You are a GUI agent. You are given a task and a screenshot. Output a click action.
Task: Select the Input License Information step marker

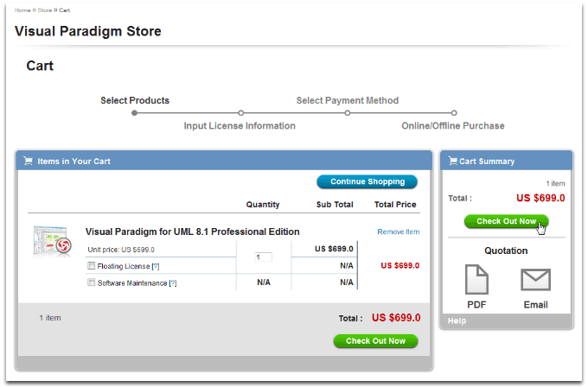click(x=241, y=113)
